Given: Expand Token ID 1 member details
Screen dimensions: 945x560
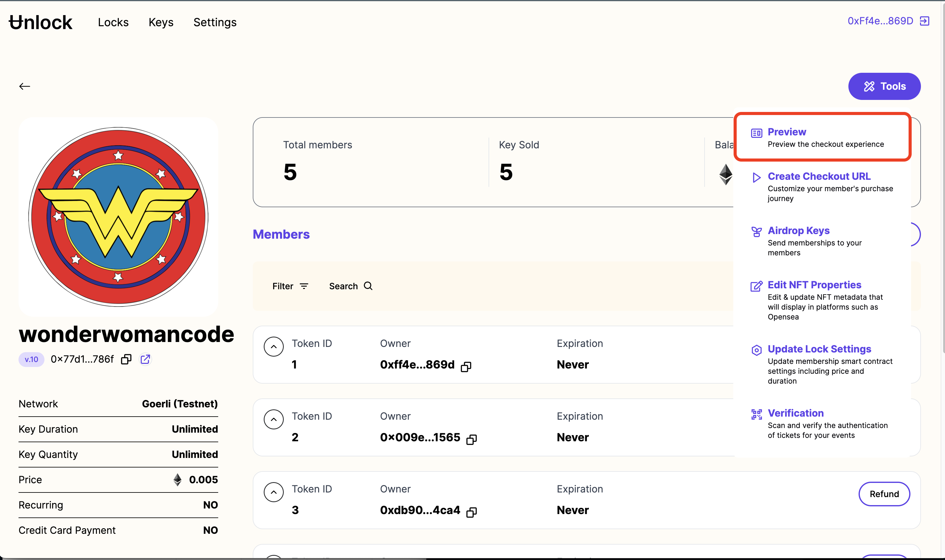Looking at the screenshot, I should click(273, 346).
